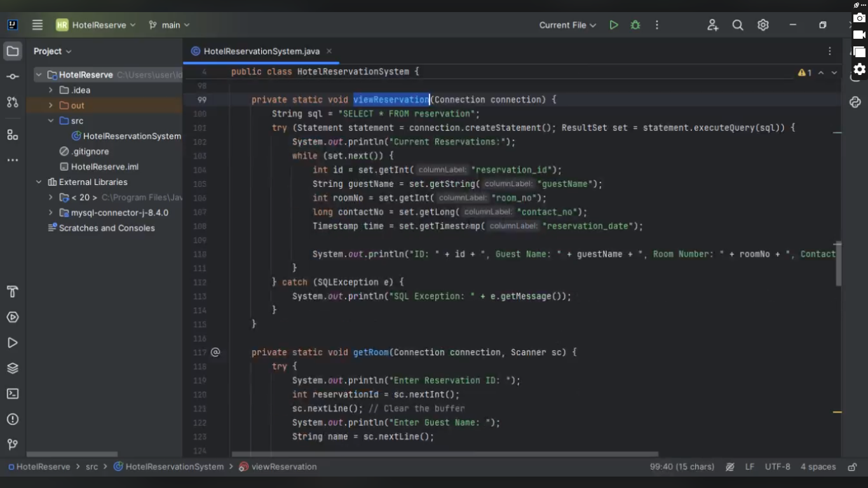Toggle code highlighting icon in status bar

(730, 467)
